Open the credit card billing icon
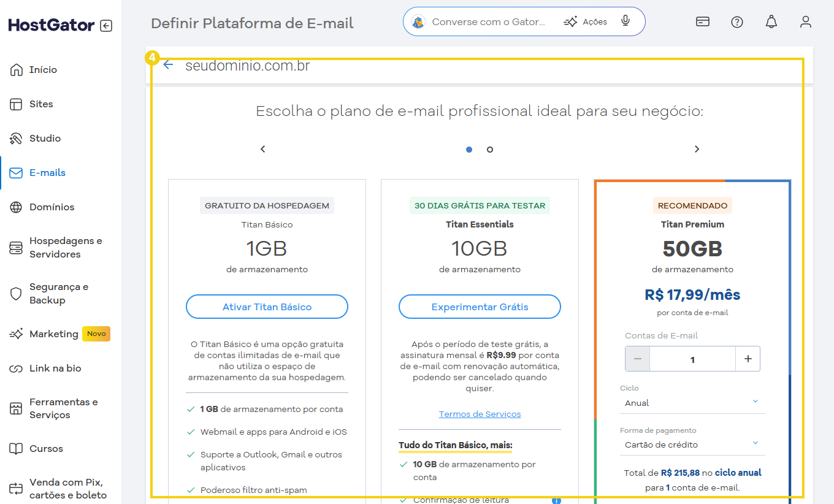This screenshot has width=834, height=504. (703, 22)
